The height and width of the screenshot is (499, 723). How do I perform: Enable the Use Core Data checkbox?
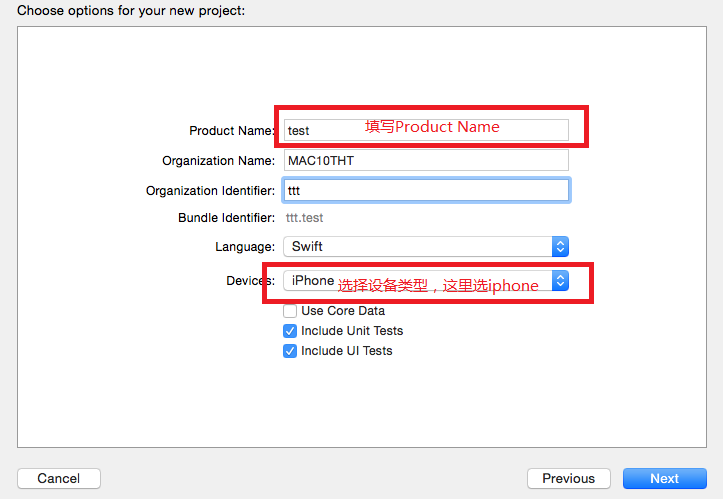pyautogui.click(x=290, y=311)
